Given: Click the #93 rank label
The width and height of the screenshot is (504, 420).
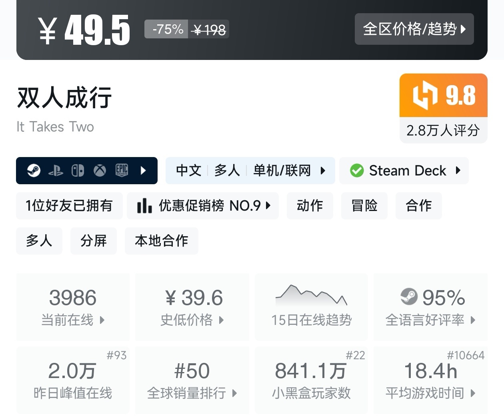Looking at the screenshot, I should click(116, 355).
